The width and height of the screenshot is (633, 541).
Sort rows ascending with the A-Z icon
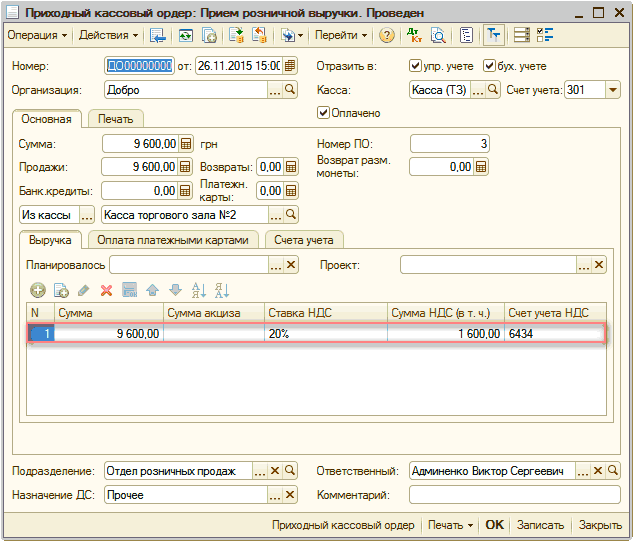click(x=198, y=290)
